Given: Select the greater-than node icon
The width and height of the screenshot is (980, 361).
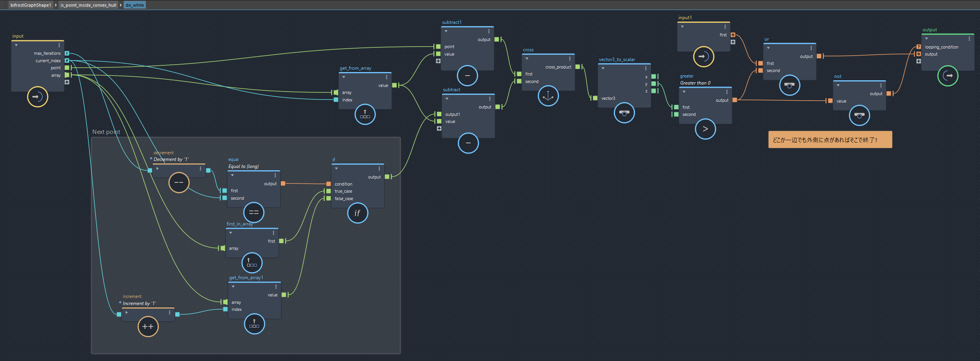Looking at the screenshot, I should [x=705, y=129].
